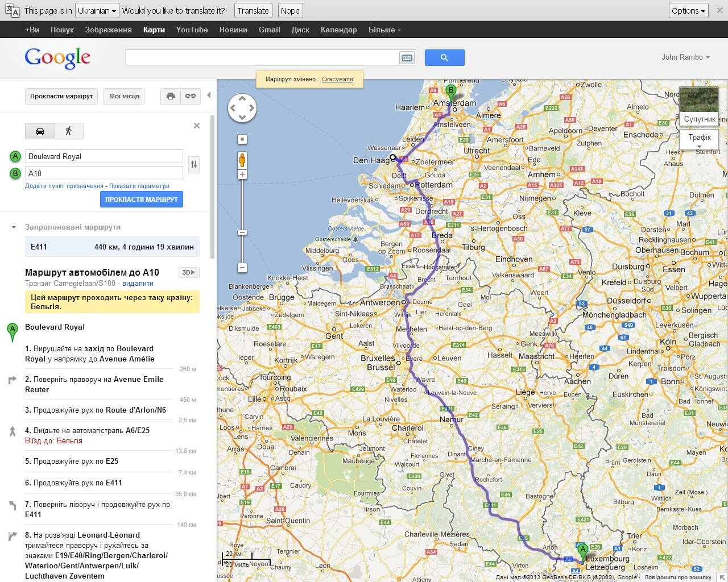
Task: Open Gmail in the top navigation bar
Action: [269, 30]
